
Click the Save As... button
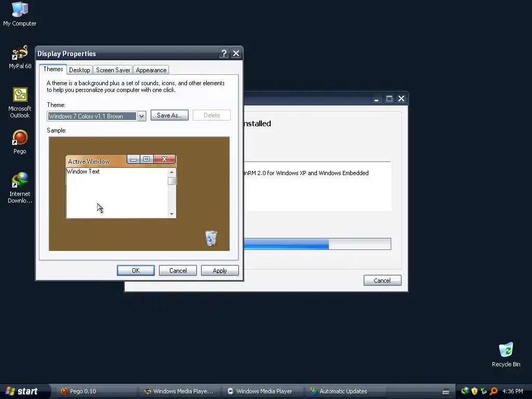point(169,115)
